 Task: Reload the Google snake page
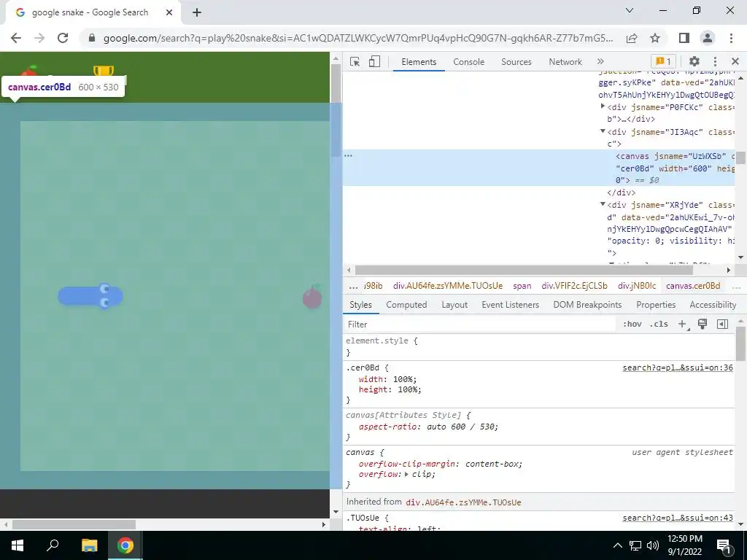pyautogui.click(x=63, y=38)
